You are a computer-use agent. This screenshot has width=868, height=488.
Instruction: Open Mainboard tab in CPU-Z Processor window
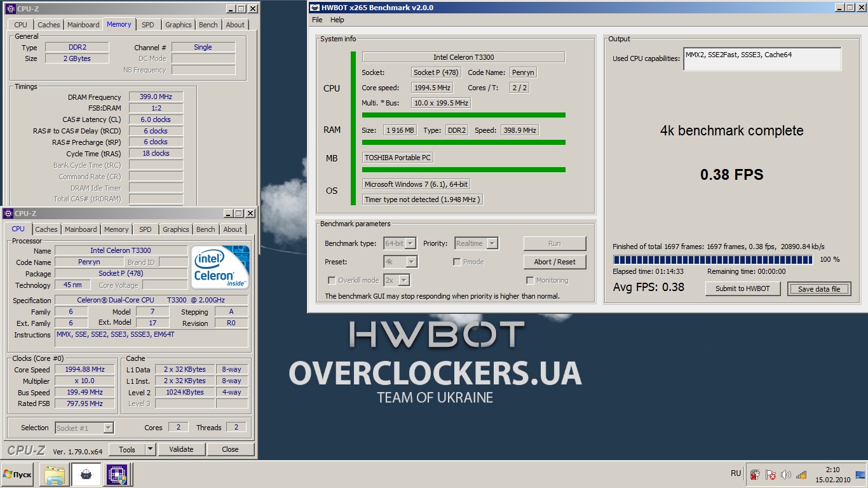tap(81, 229)
